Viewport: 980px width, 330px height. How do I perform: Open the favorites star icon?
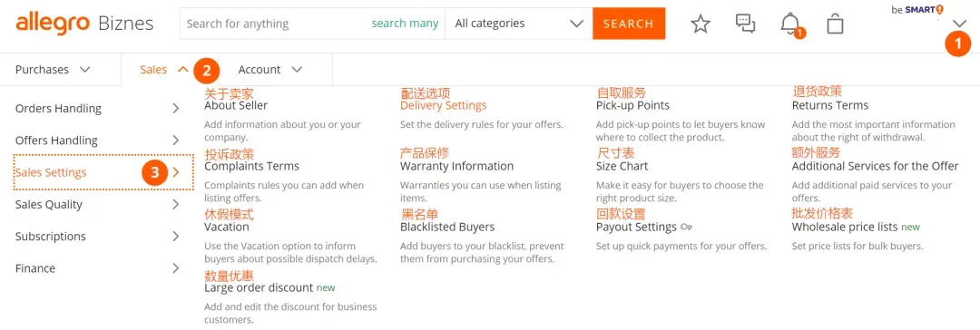click(x=701, y=24)
